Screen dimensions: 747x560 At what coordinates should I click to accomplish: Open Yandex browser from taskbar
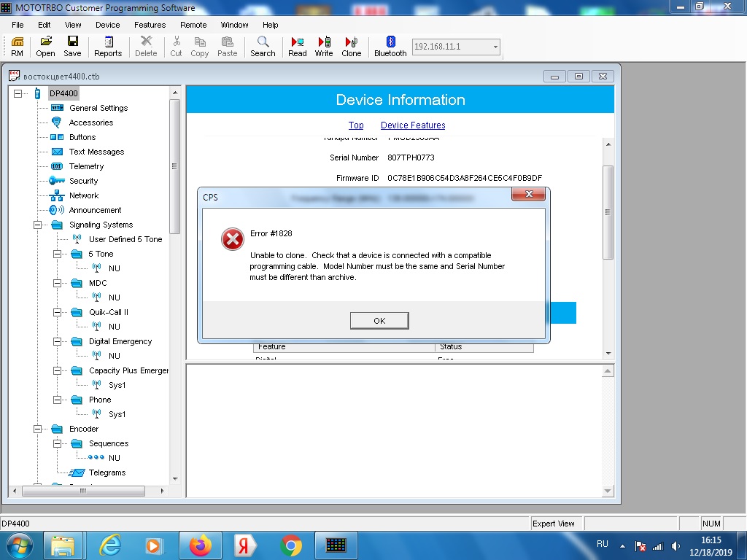point(244,545)
